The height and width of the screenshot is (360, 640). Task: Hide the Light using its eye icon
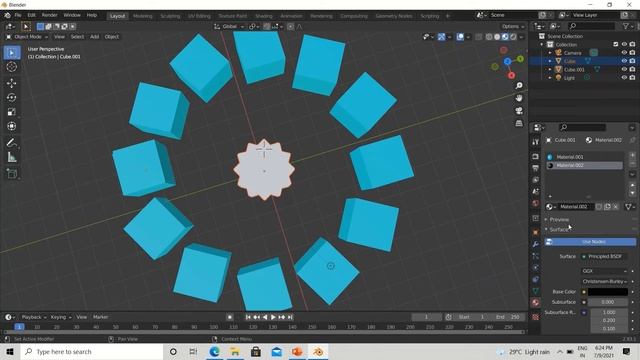pyautogui.click(x=624, y=78)
